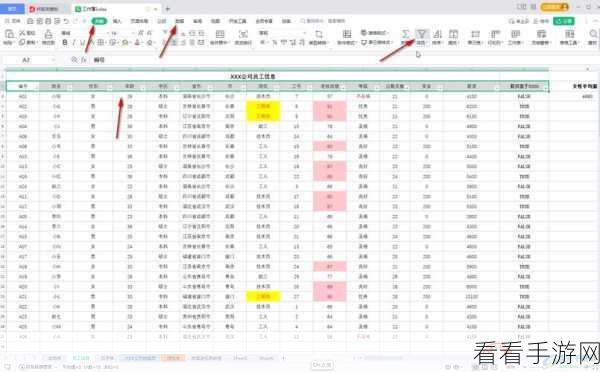Viewport: 600px width, 372px height.
Task: Open the 开始 Home ribbon tab
Action: pos(99,21)
